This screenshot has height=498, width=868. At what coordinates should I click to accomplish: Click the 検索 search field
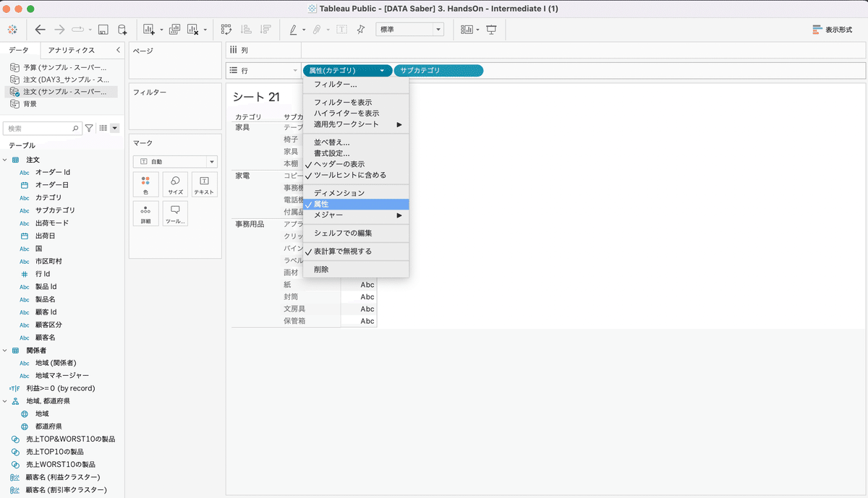click(x=42, y=128)
